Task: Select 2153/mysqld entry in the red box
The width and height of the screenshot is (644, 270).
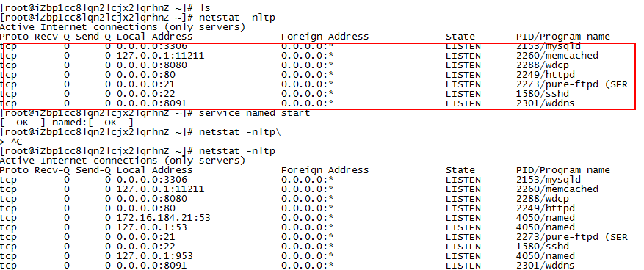Action: tap(549, 46)
